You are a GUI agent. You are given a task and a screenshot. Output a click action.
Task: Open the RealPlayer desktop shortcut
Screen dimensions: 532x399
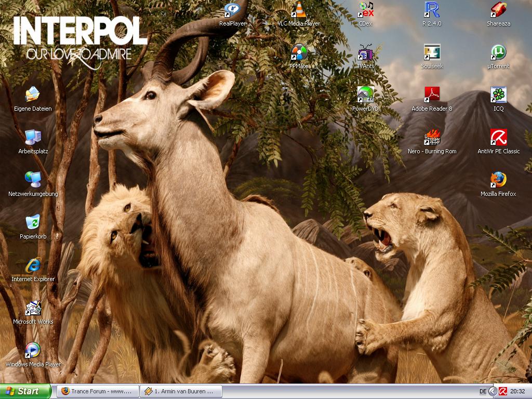[x=232, y=10]
